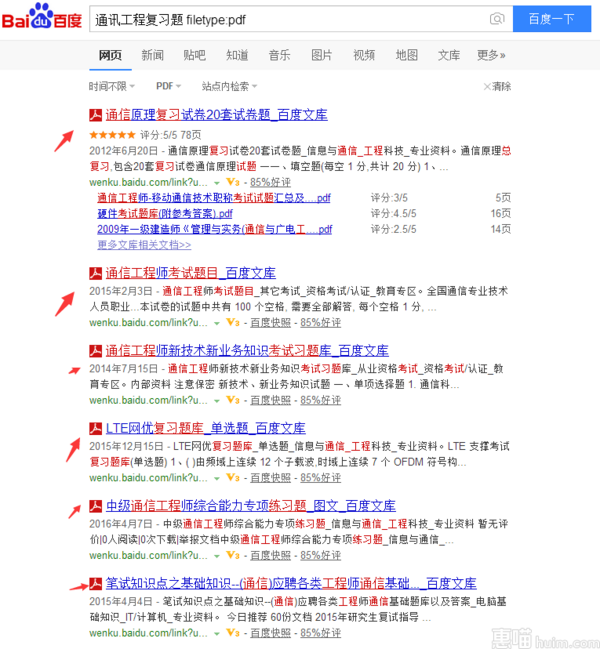
Task: Switch to 视频 tab
Action: 364,55
